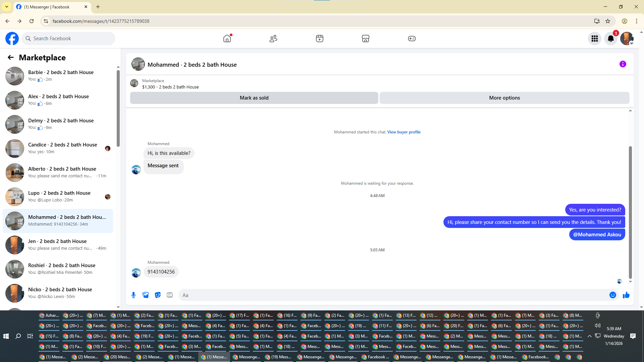Attach a photo using the image icon
644x362 pixels.
(146, 295)
